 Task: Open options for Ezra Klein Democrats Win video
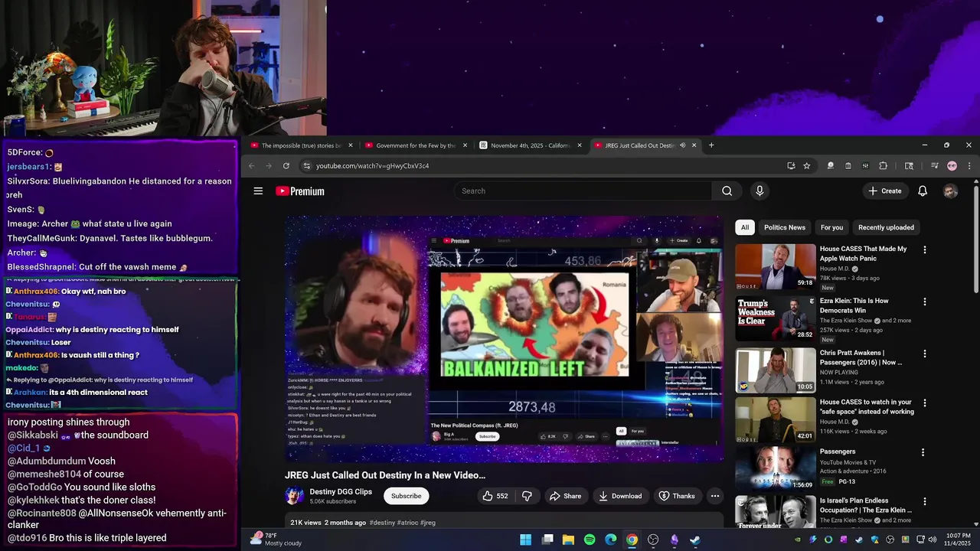(x=924, y=302)
